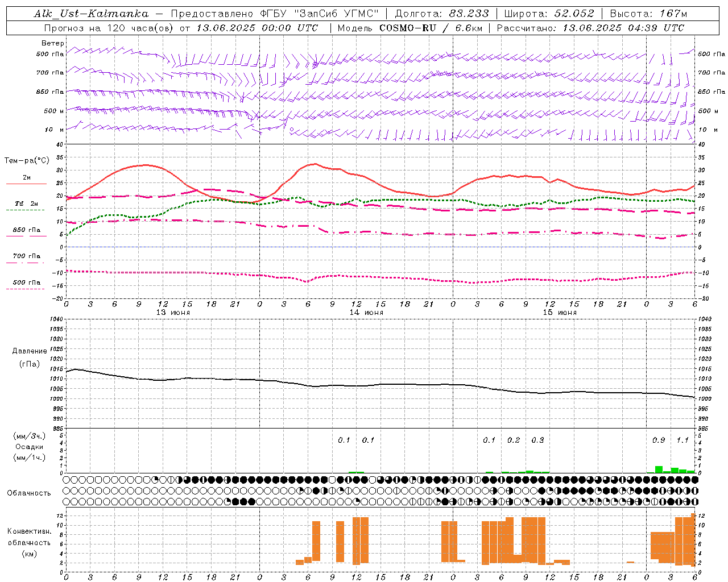Click the Долгота: 83.233 value
The height and width of the screenshot is (582, 728).
(x=442, y=14)
